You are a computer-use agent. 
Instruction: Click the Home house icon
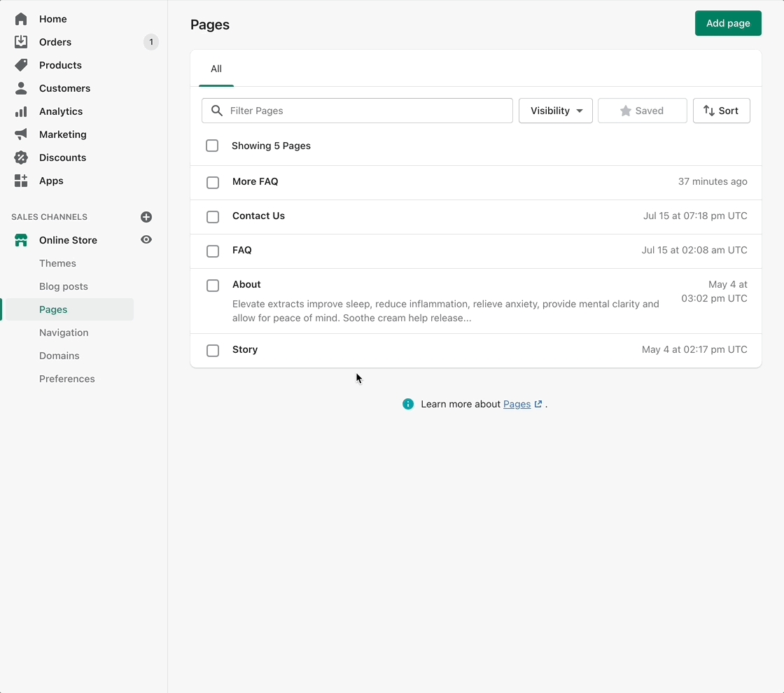(x=21, y=19)
